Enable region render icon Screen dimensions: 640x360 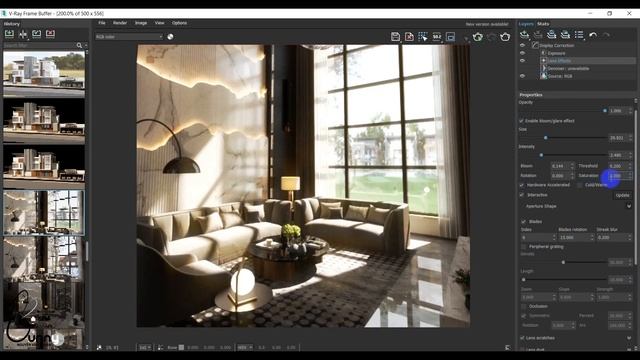tap(450, 37)
